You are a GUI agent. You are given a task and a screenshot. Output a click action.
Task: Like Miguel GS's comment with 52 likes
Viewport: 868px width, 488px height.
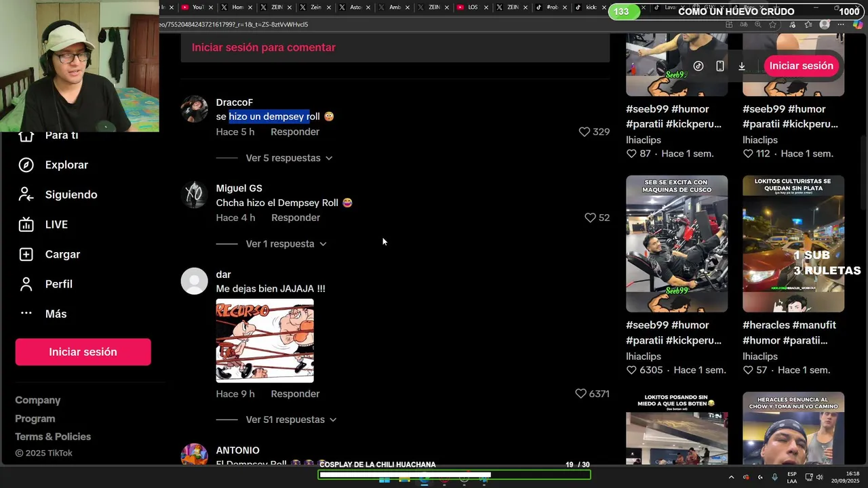click(590, 218)
